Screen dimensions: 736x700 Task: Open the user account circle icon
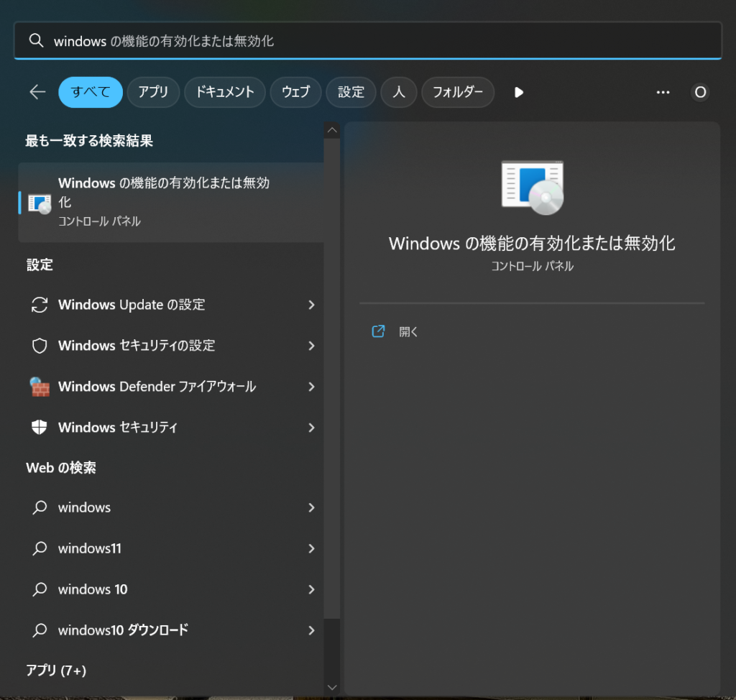click(700, 92)
